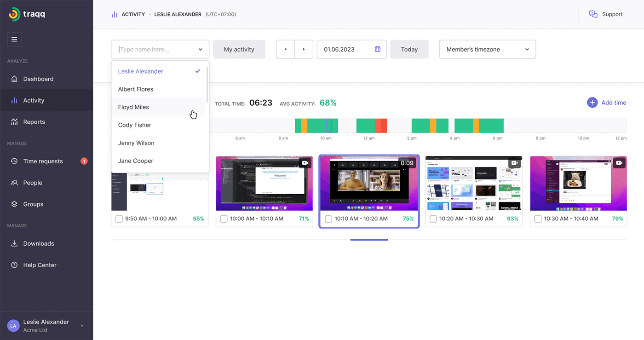Check the 10:00 AM - 10:10 AM checkbox

tap(224, 219)
